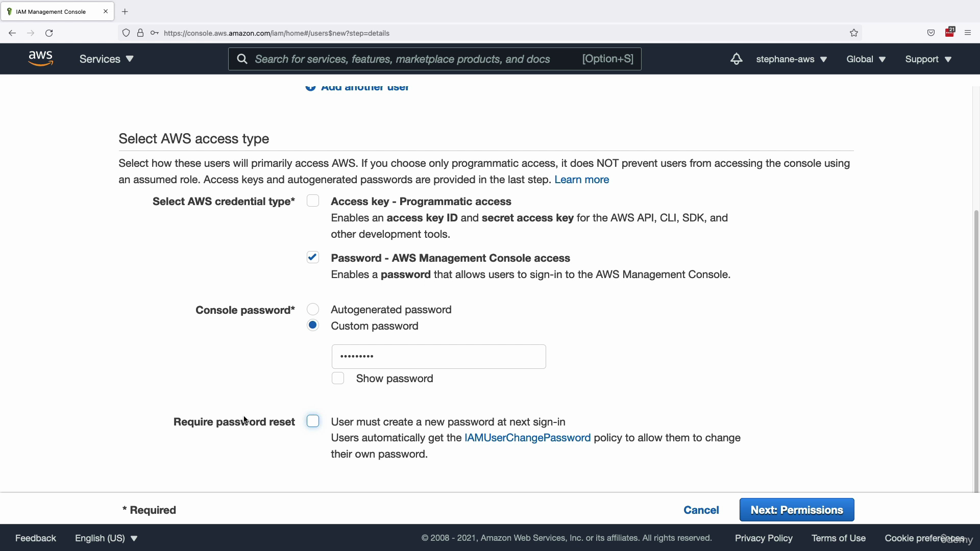Select Autogenerated password radio option
This screenshot has width=980, height=551.
pyautogui.click(x=313, y=310)
